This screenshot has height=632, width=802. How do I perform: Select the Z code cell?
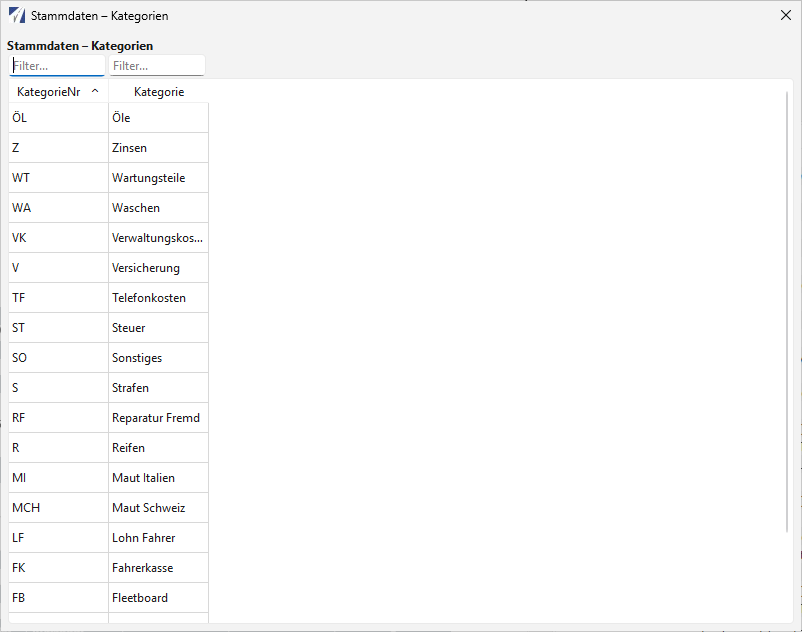tap(58, 148)
